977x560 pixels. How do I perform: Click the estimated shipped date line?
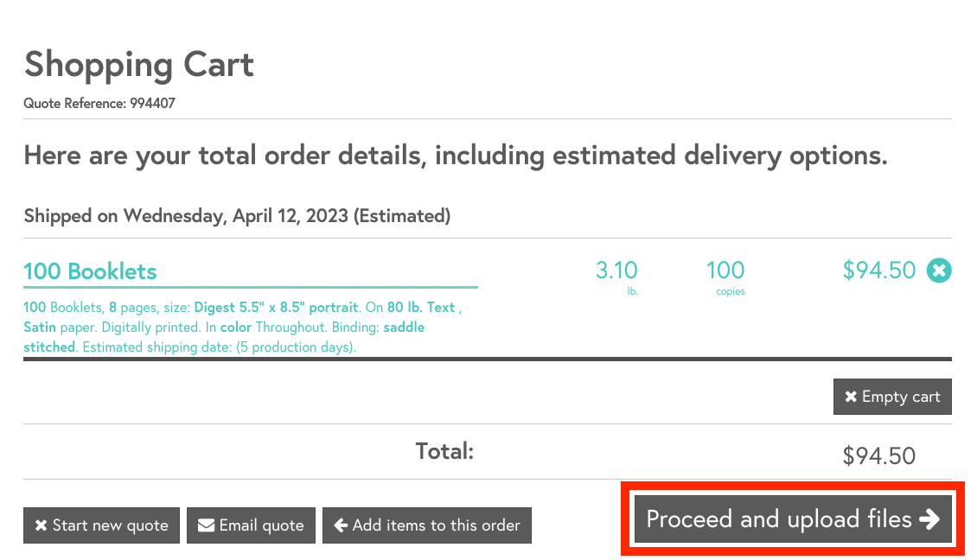237,216
